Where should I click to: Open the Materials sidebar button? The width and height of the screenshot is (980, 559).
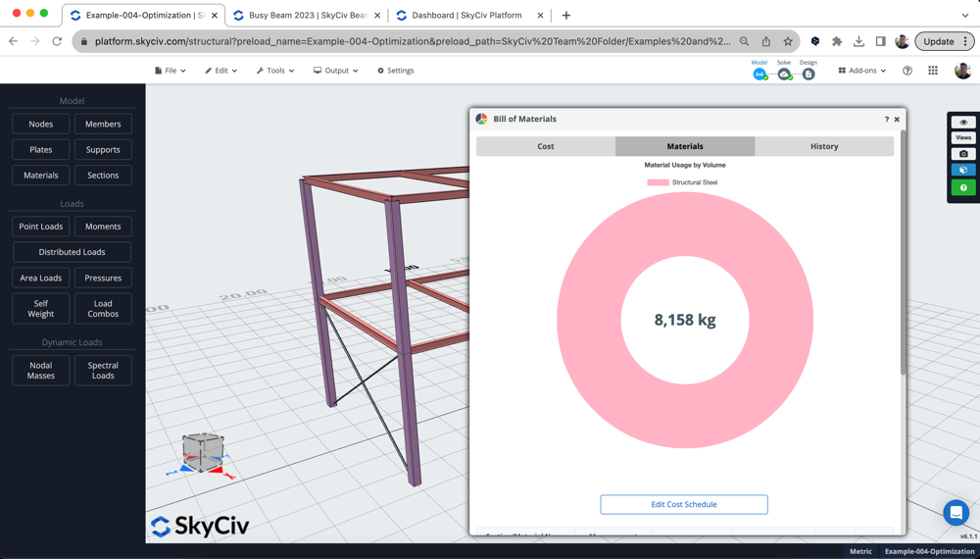(40, 176)
